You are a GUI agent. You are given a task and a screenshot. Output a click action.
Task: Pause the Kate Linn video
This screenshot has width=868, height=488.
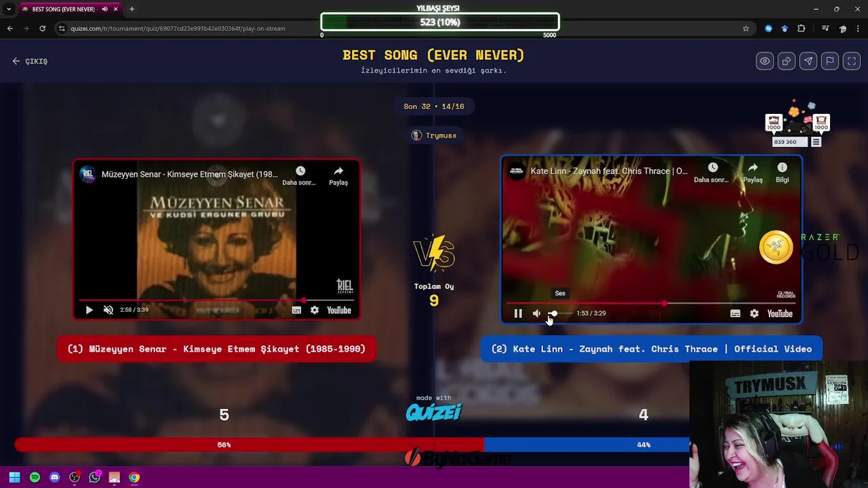coord(518,313)
